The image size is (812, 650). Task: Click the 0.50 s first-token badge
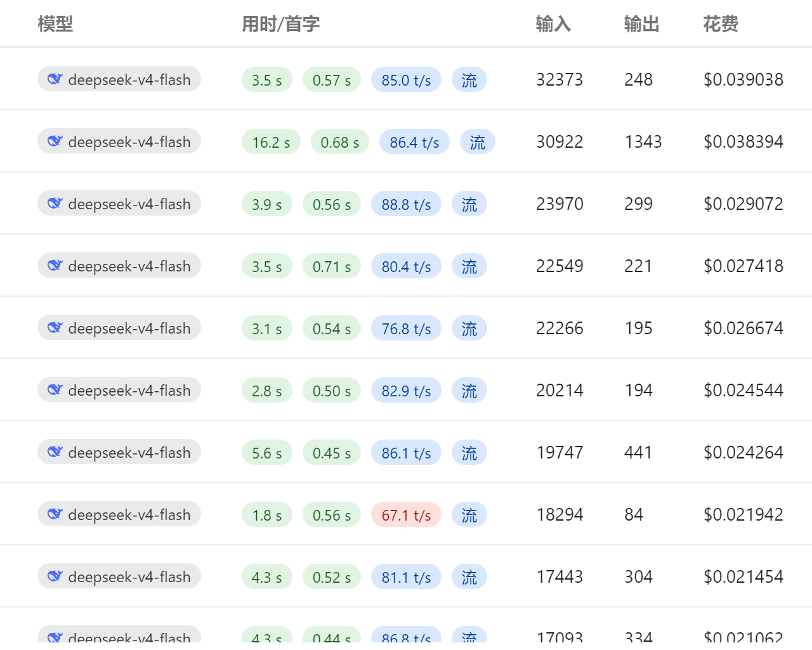tap(332, 391)
